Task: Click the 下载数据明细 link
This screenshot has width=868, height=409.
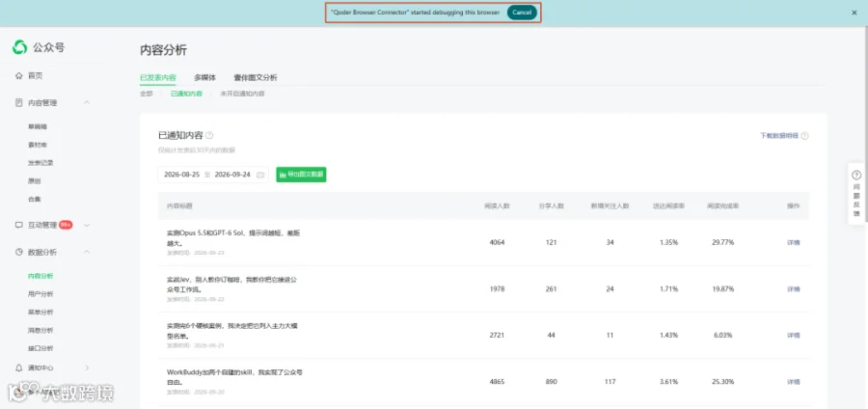Action: (x=779, y=136)
